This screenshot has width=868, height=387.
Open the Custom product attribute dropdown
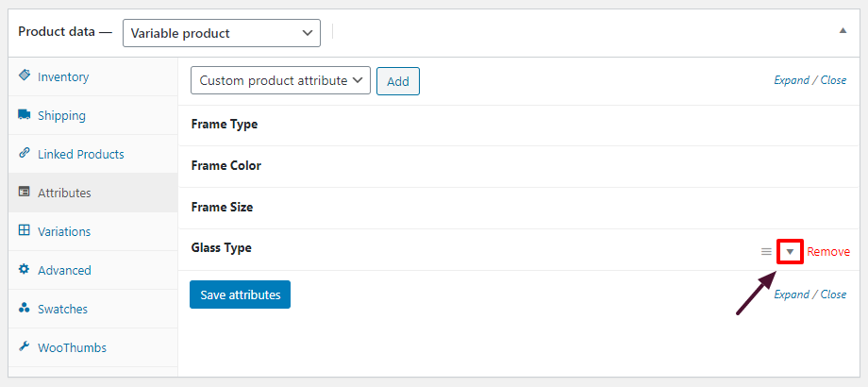[280, 81]
